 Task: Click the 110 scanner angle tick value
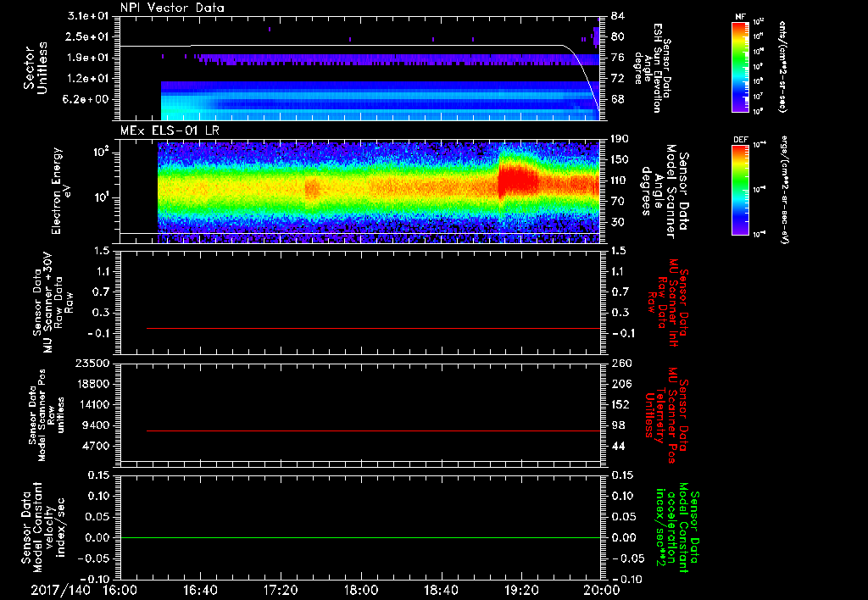tap(620, 181)
